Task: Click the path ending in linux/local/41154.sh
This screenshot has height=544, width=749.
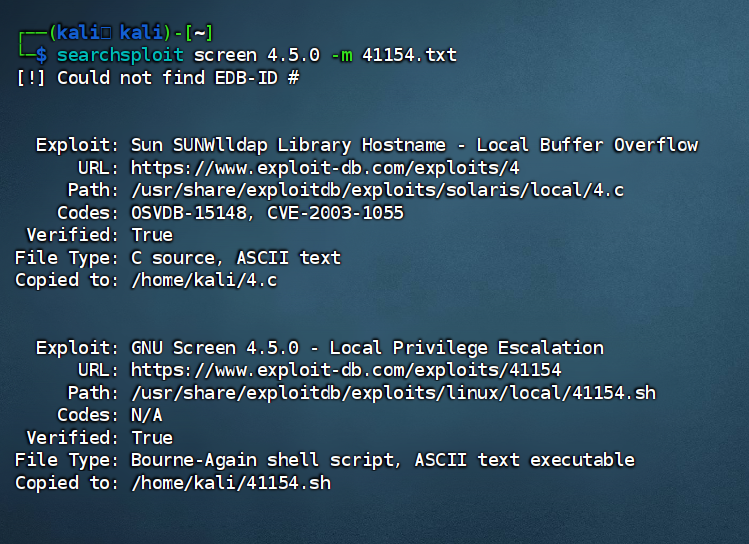Action: (x=394, y=393)
